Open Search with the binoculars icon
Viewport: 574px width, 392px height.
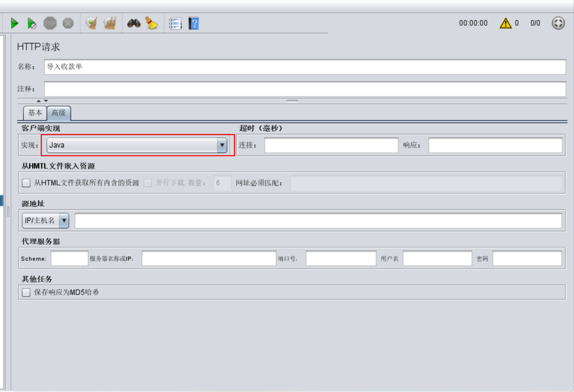coord(134,23)
